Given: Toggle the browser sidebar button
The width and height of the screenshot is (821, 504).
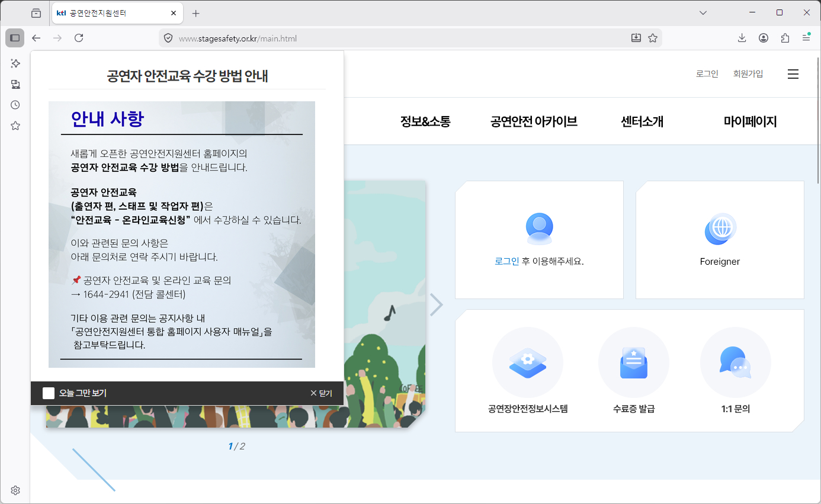Looking at the screenshot, I should tap(15, 38).
